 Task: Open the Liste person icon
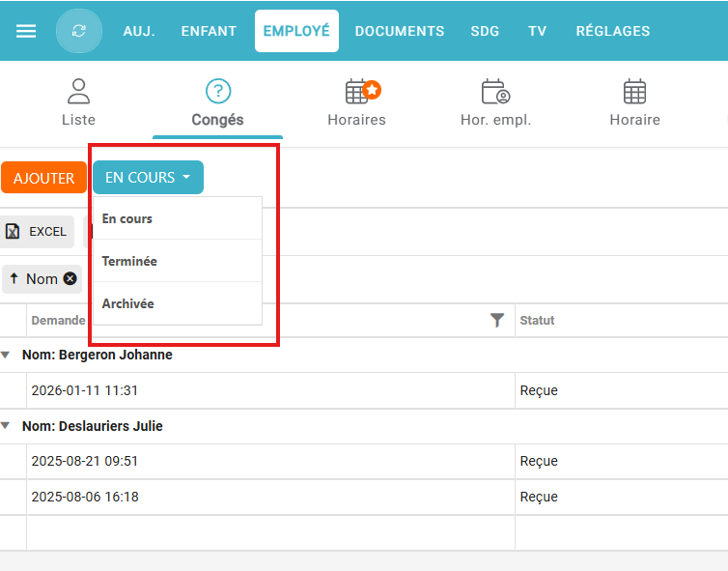[x=78, y=92]
